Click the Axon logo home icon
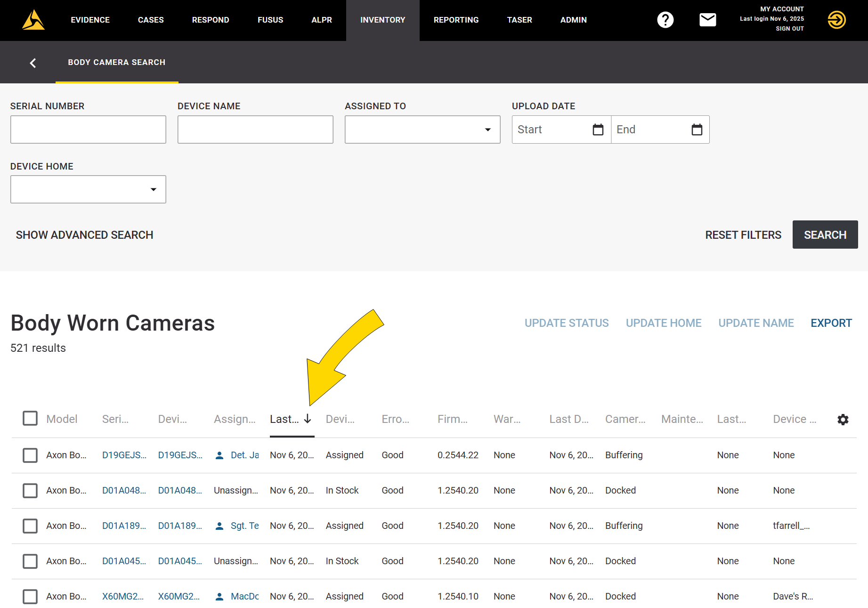 click(33, 20)
